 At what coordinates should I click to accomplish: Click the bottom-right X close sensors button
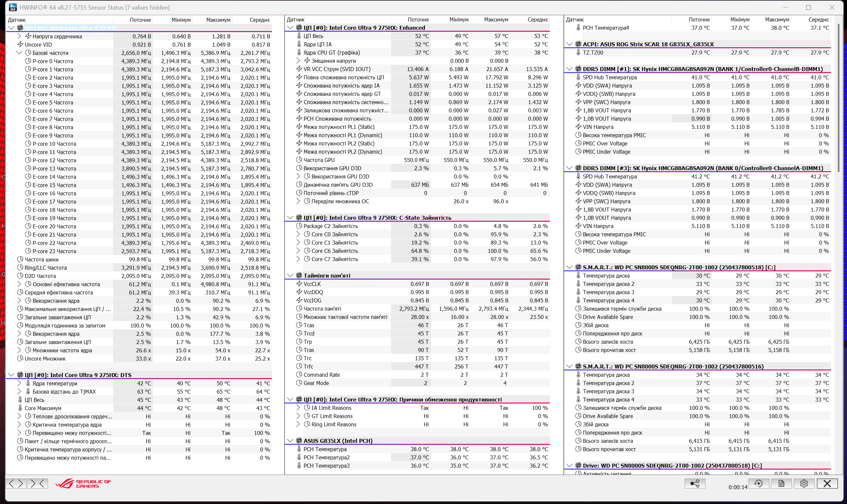(x=827, y=483)
